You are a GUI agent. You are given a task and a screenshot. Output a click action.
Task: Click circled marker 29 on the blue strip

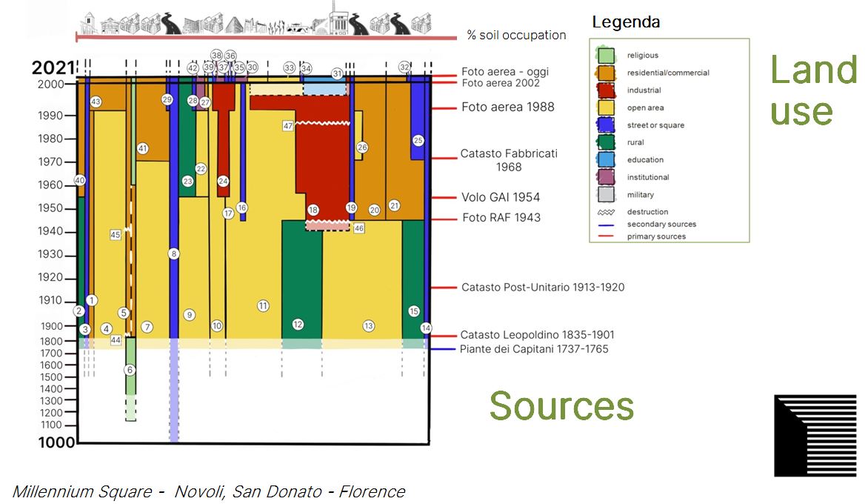pos(167,100)
